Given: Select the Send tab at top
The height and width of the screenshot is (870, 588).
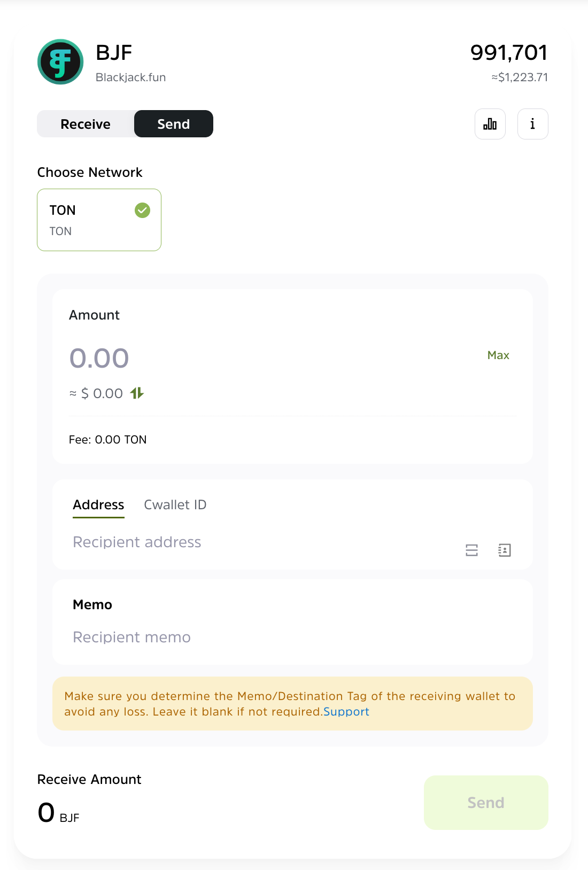Looking at the screenshot, I should pos(174,124).
